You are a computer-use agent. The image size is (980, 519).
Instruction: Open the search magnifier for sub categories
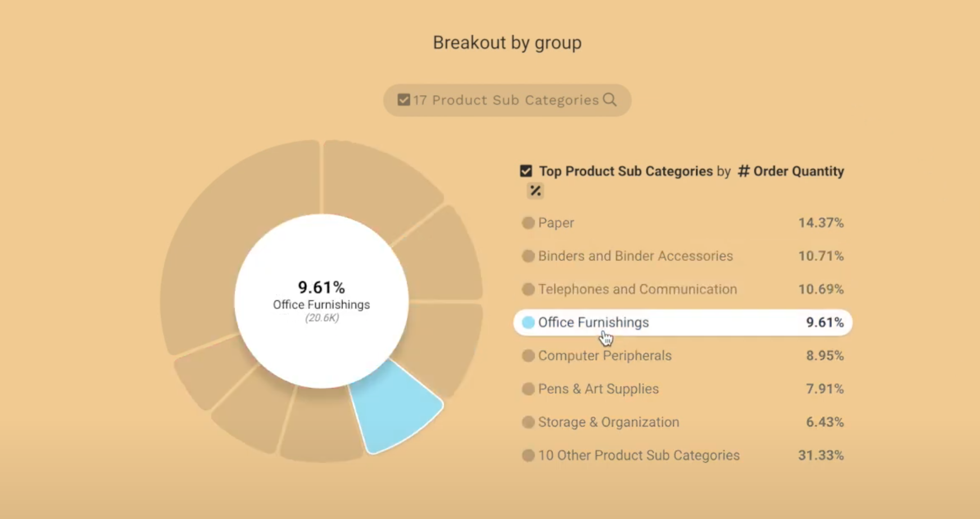[x=610, y=100]
